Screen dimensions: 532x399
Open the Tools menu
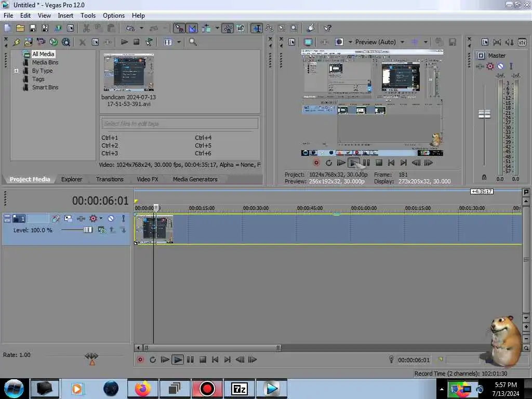88,16
